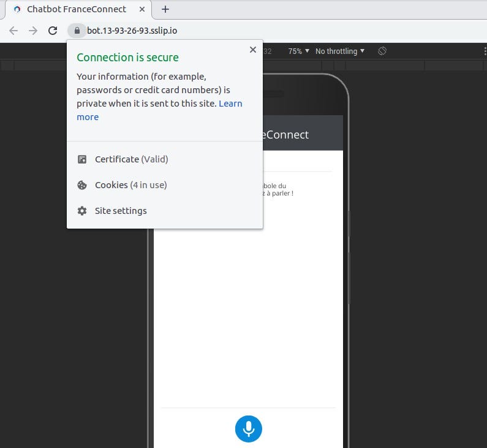Click the browser back arrow
Image resolution: width=487 pixels, height=448 pixels.
[x=13, y=31]
